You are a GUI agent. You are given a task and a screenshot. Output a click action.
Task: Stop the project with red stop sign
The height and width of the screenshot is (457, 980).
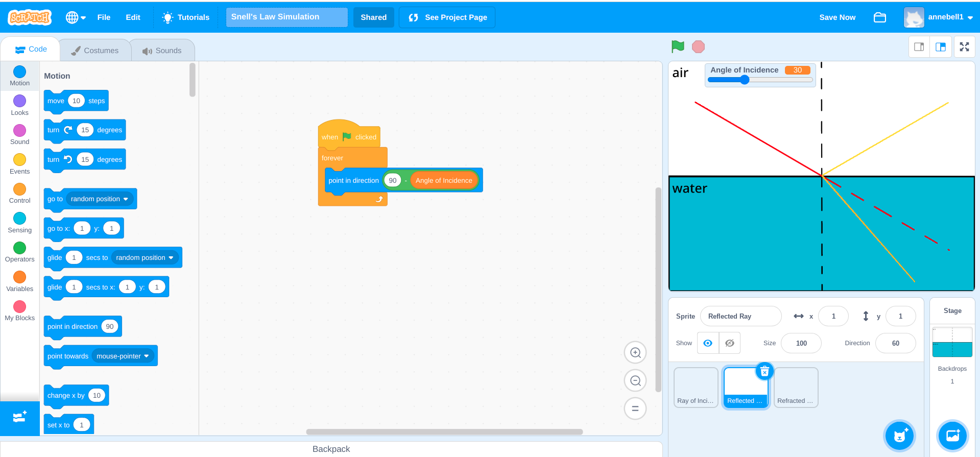698,47
